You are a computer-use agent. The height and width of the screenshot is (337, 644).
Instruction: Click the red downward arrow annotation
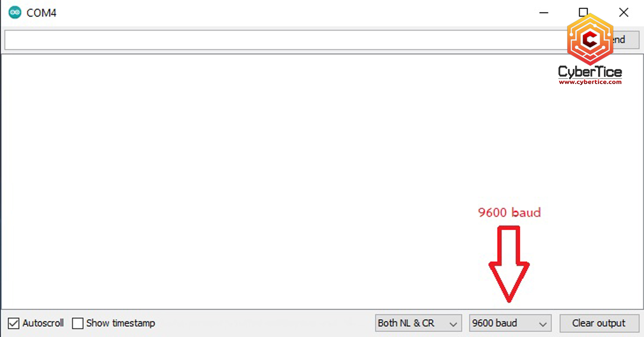(x=509, y=264)
